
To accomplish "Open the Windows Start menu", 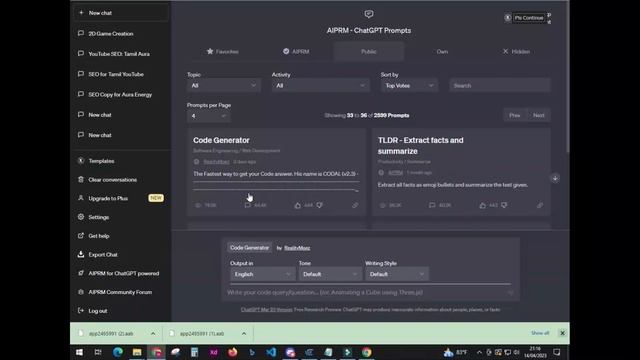I will click(x=80, y=352).
